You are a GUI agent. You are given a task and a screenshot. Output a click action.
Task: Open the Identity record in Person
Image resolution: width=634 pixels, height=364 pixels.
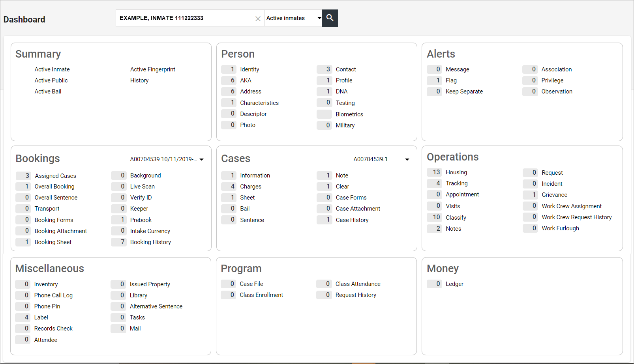[x=249, y=69]
